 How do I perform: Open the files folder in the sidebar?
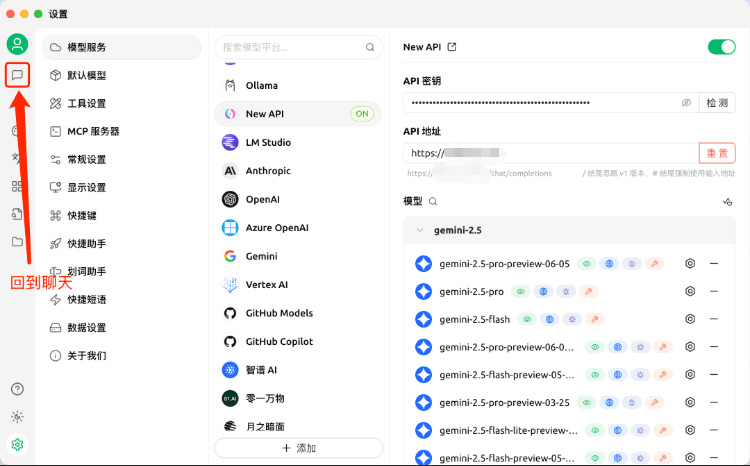coord(17,241)
